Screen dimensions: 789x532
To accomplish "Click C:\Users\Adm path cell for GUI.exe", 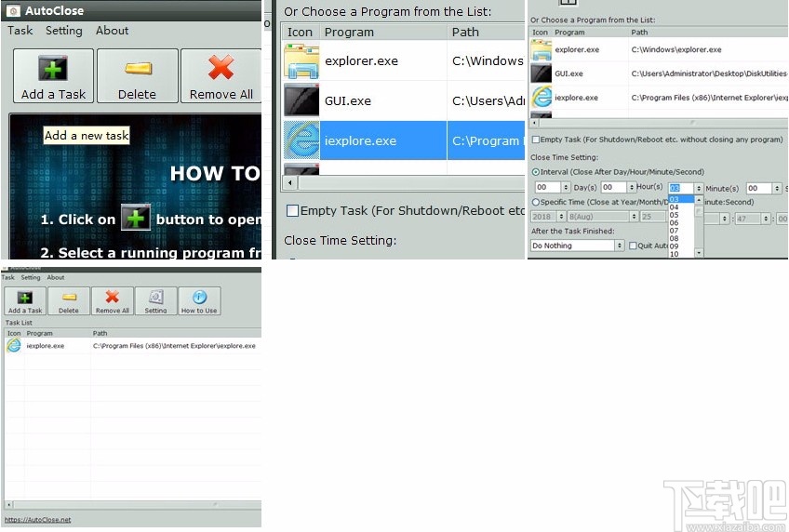I will [487, 100].
